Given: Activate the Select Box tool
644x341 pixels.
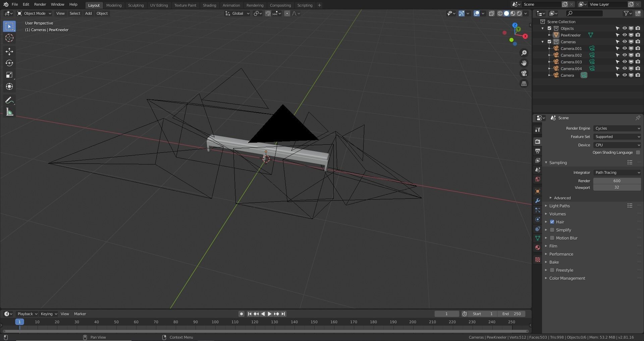Looking at the screenshot, I should 9,26.
